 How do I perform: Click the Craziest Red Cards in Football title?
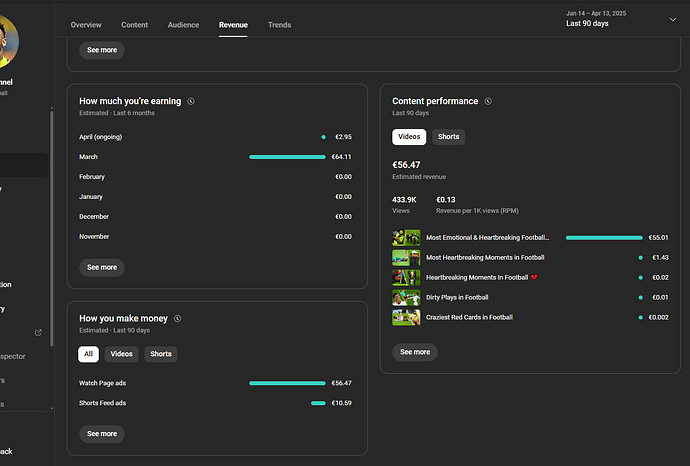tap(470, 318)
